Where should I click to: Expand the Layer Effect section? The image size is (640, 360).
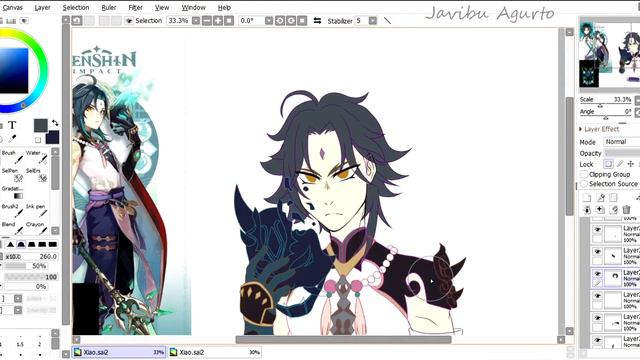coord(581,129)
